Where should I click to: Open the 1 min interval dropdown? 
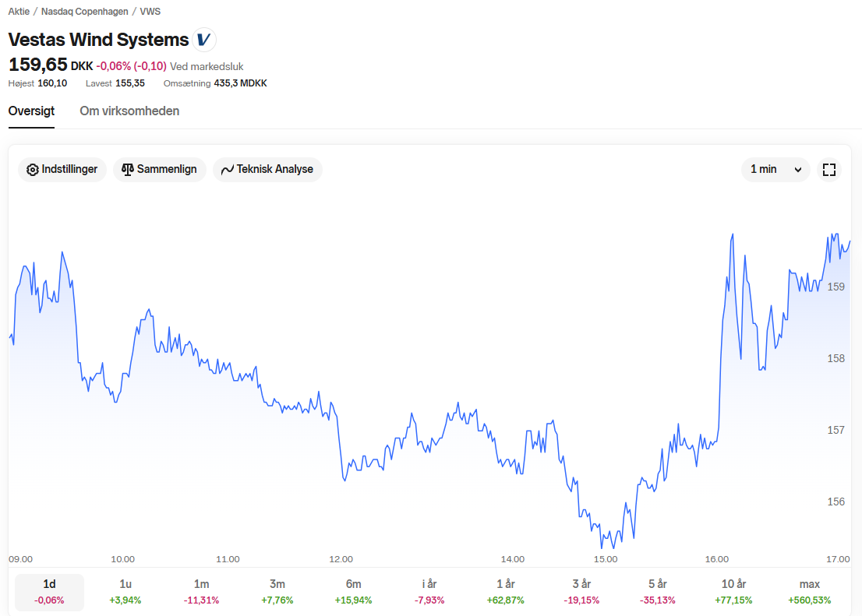tap(775, 170)
